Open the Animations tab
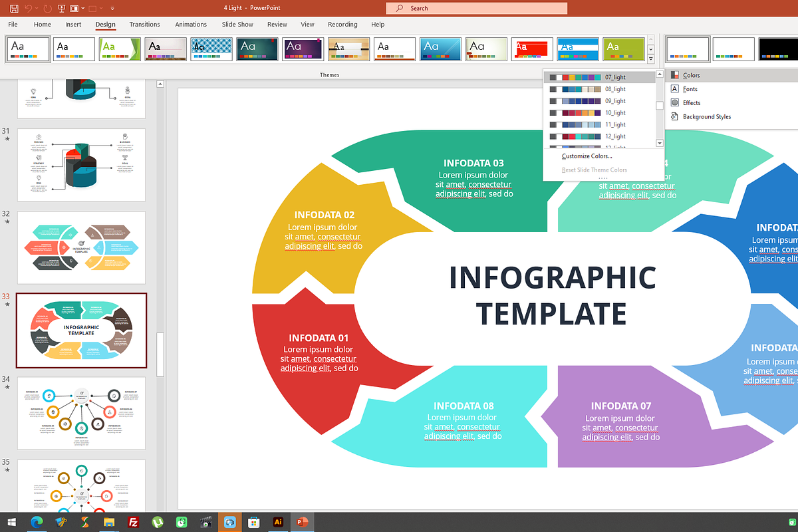The height and width of the screenshot is (532, 798). [191, 25]
